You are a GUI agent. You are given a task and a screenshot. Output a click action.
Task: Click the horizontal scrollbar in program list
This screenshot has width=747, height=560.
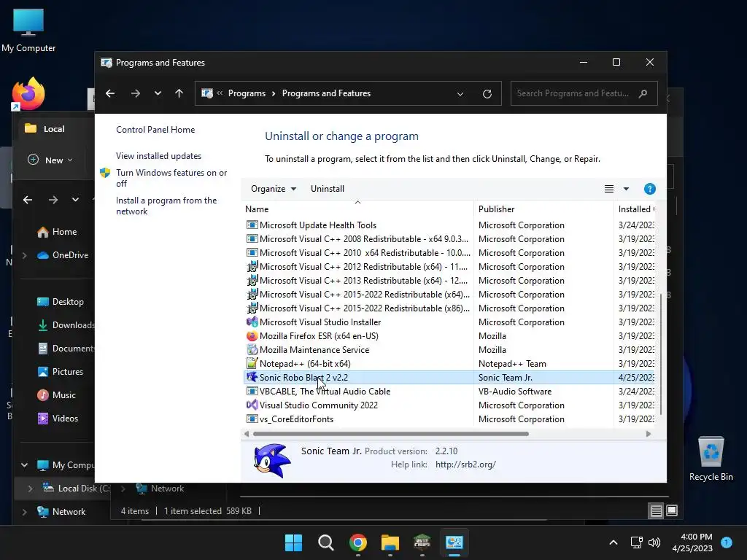(x=391, y=434)
